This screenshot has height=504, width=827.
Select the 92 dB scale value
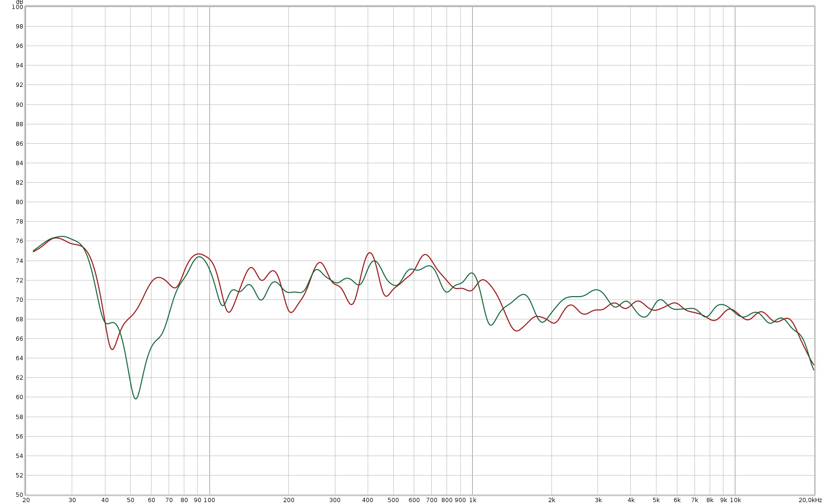pyautogui.click(x=19, y=85)
